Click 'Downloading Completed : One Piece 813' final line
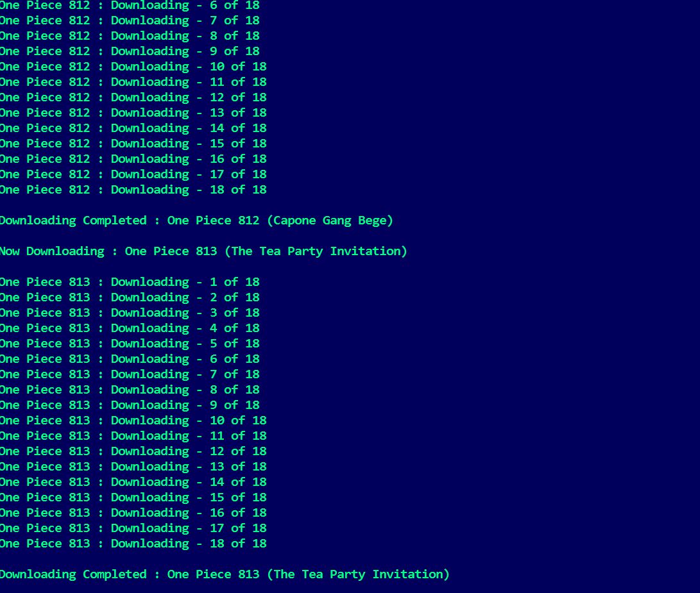The height and width of the screenshot is (593, 700). [225, 574]
